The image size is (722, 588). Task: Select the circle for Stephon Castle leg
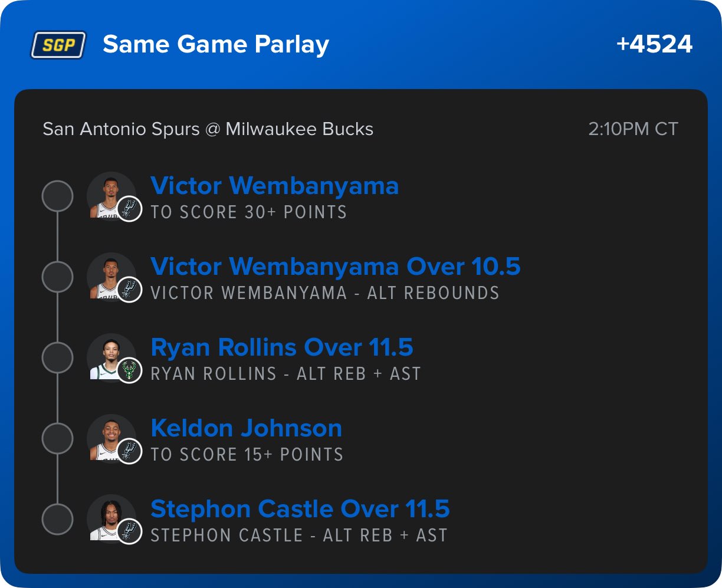58,519
